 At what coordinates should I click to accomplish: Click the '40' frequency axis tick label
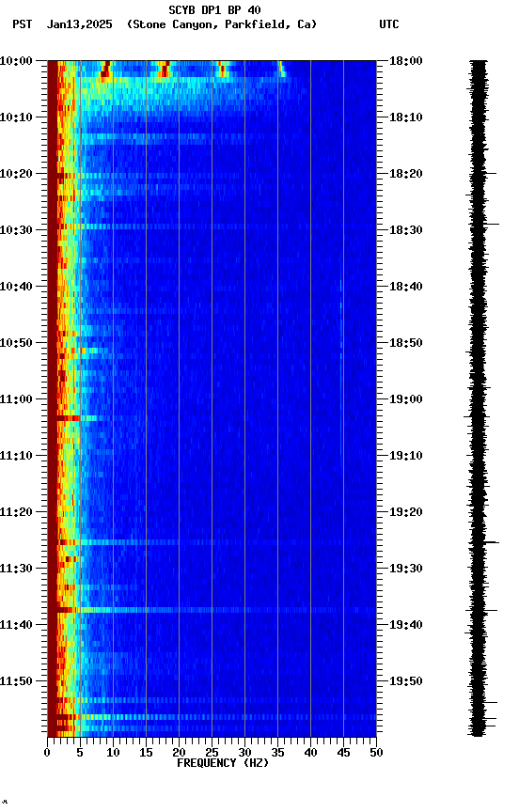coord(310,753)
